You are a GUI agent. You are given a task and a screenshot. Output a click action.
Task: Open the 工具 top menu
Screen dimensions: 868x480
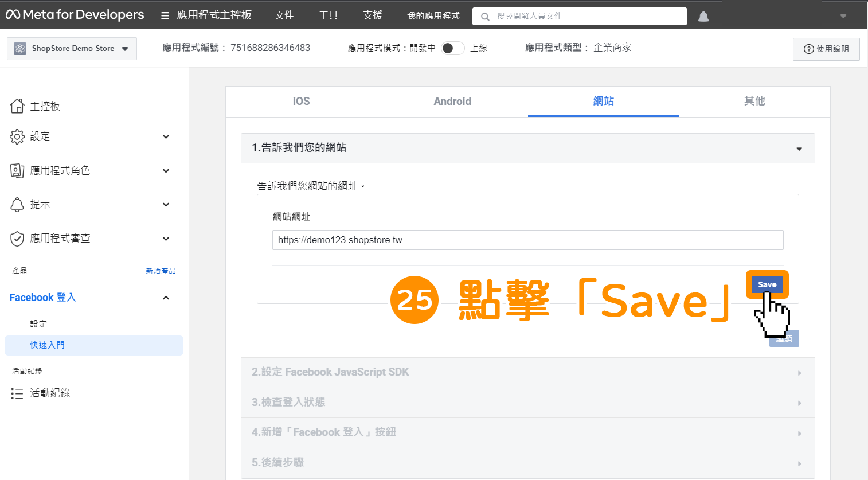click(x=329, y=15)
